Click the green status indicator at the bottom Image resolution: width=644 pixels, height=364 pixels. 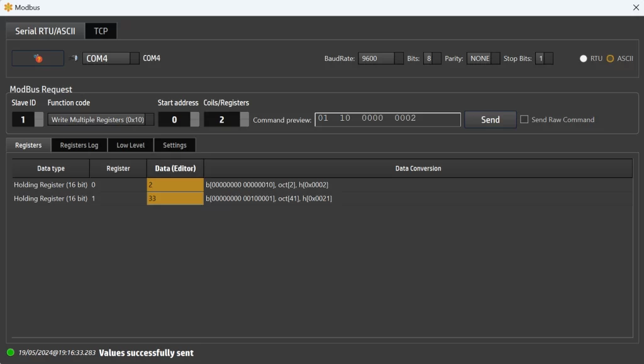click(x=11, y=352)
